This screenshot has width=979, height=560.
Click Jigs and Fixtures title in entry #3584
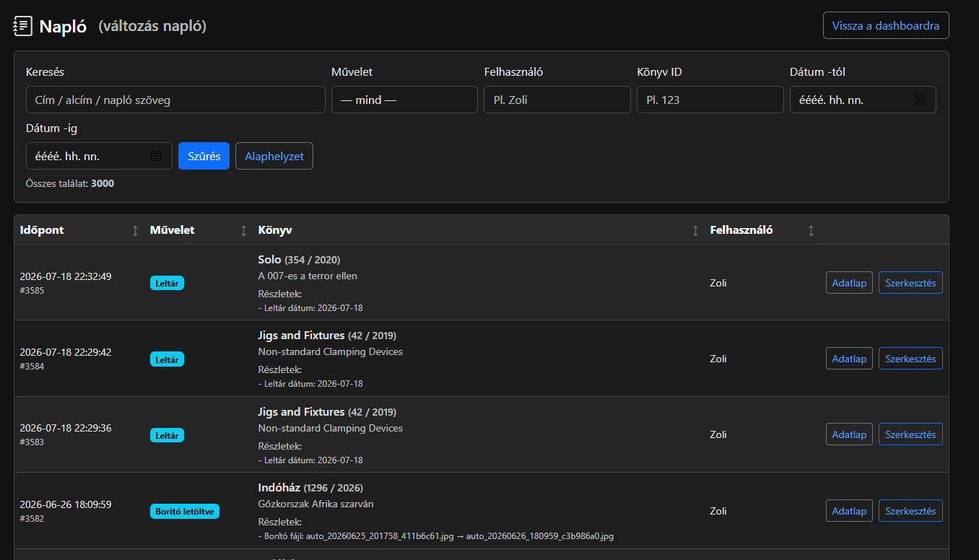coord(301,336)
